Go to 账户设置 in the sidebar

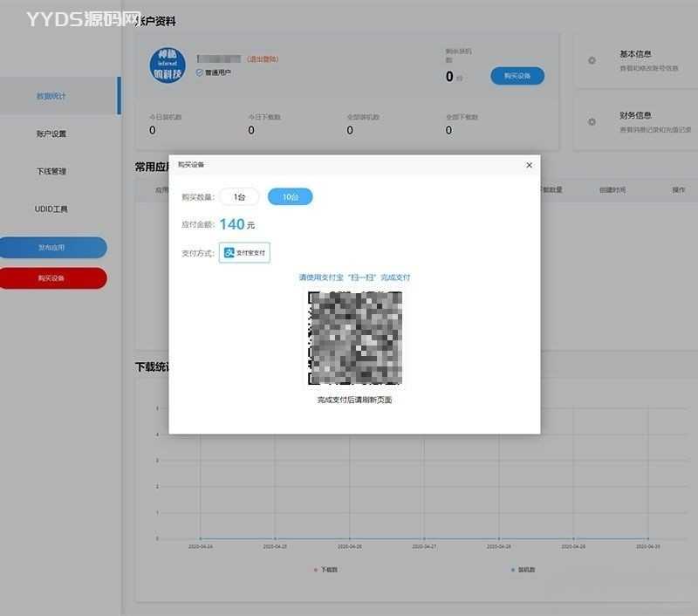(51, 133)
